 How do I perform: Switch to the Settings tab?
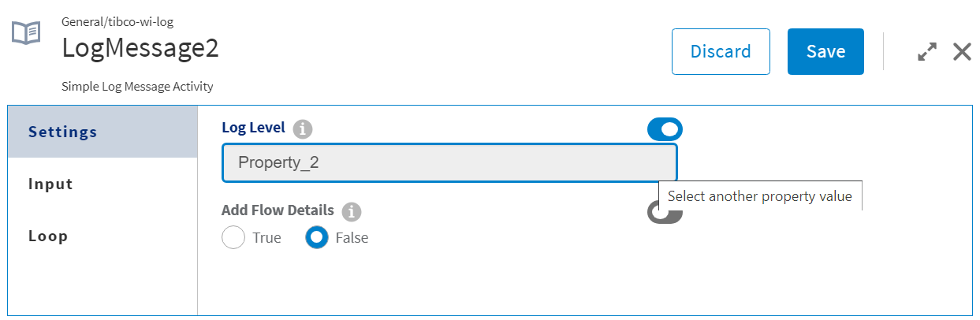pyautogui.click(x=63, y=132)
